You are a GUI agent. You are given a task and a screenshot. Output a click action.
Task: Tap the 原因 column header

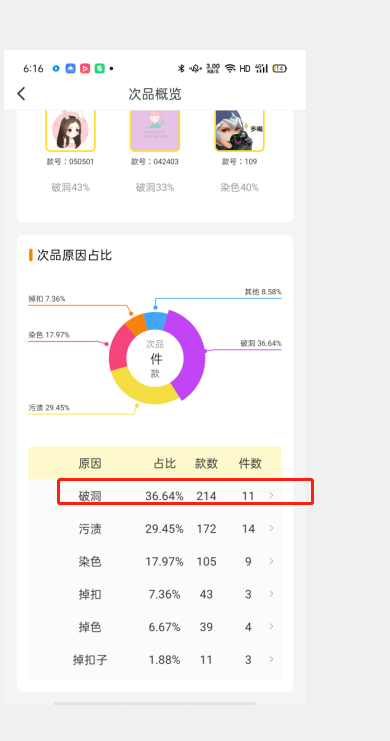coord(90,463)
